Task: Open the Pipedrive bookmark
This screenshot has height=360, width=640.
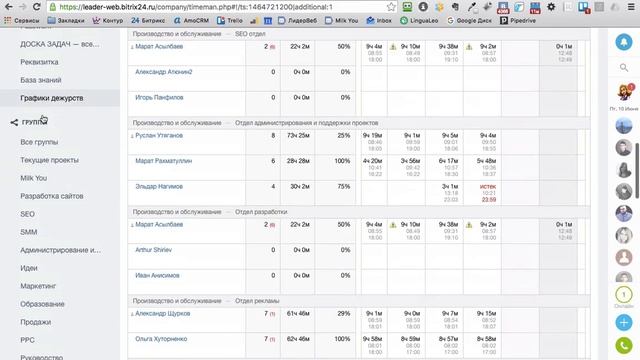Action: coord(518,20)
